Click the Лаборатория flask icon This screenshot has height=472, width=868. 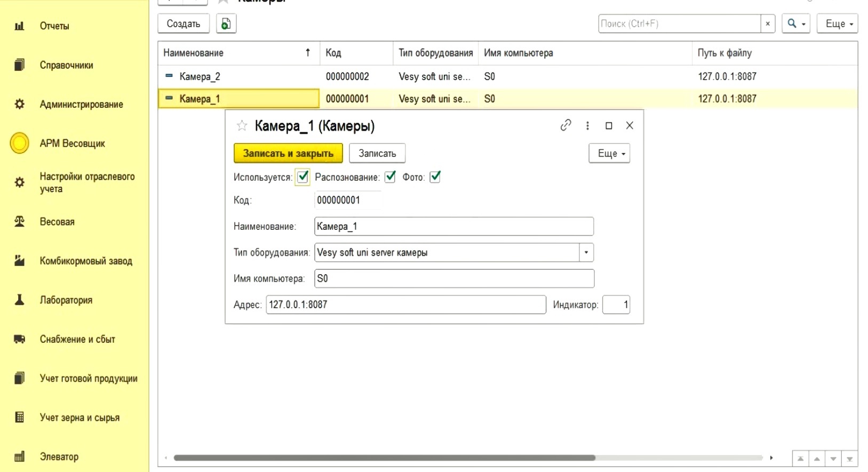click(x=19, y=300)
